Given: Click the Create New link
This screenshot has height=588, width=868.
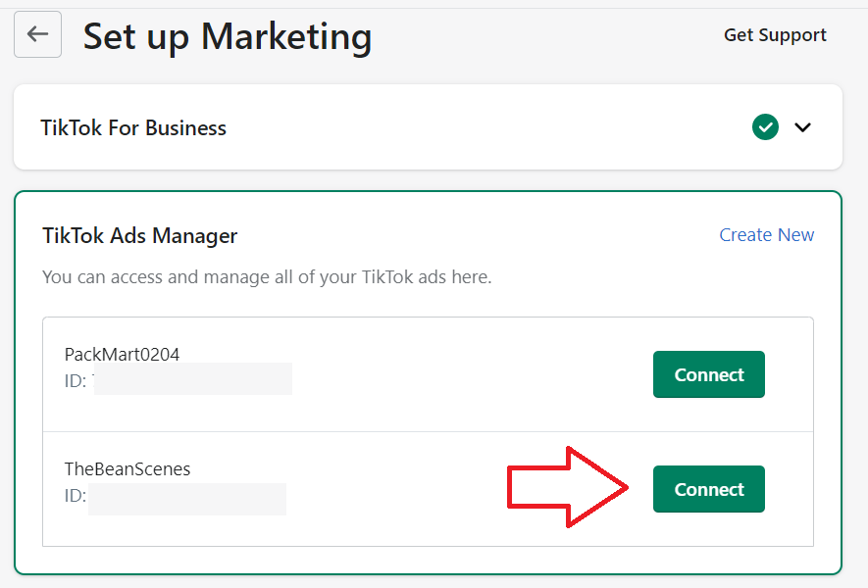Looking at the screenshot, I should pyautogui.click(x=767, y=235).
